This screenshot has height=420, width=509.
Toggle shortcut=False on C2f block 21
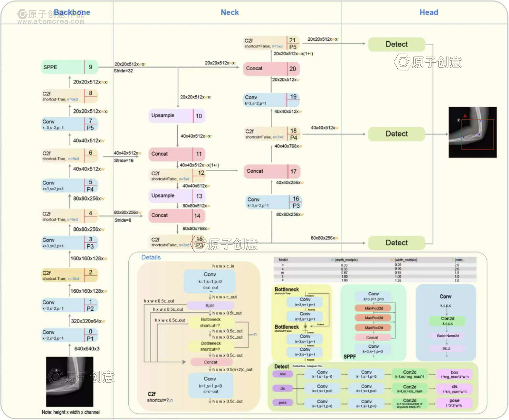[258, 46]
